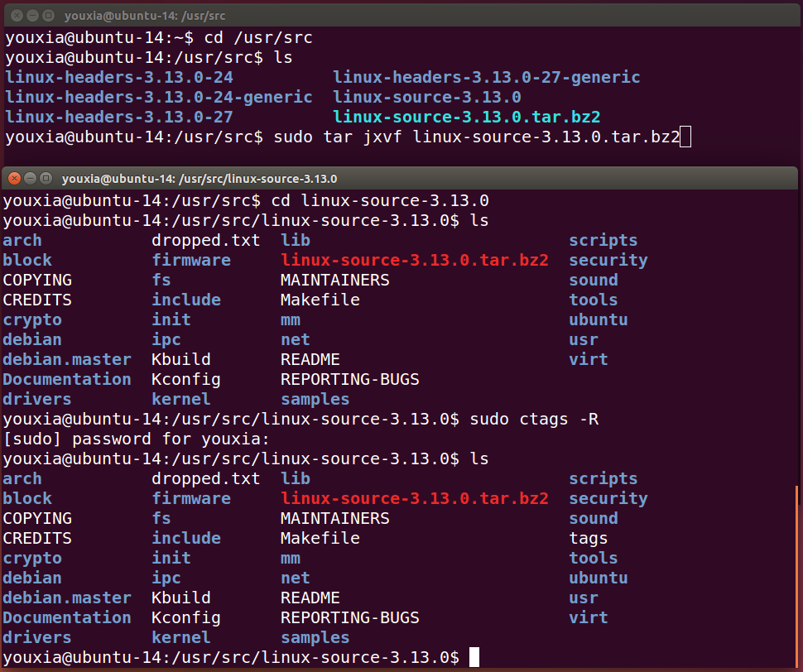Click 'firmware' in the listing before ctags
The width and height of the screenshot is (803, 672).
(x=191, y=261)
